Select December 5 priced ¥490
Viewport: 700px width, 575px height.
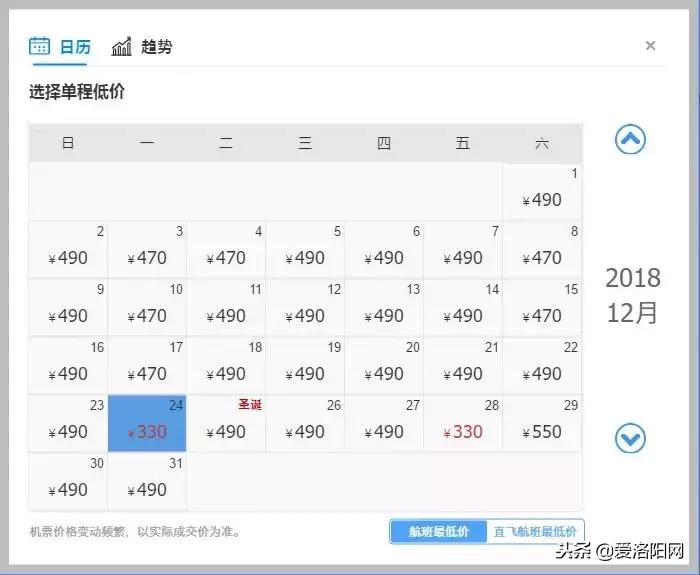point(305,250)
